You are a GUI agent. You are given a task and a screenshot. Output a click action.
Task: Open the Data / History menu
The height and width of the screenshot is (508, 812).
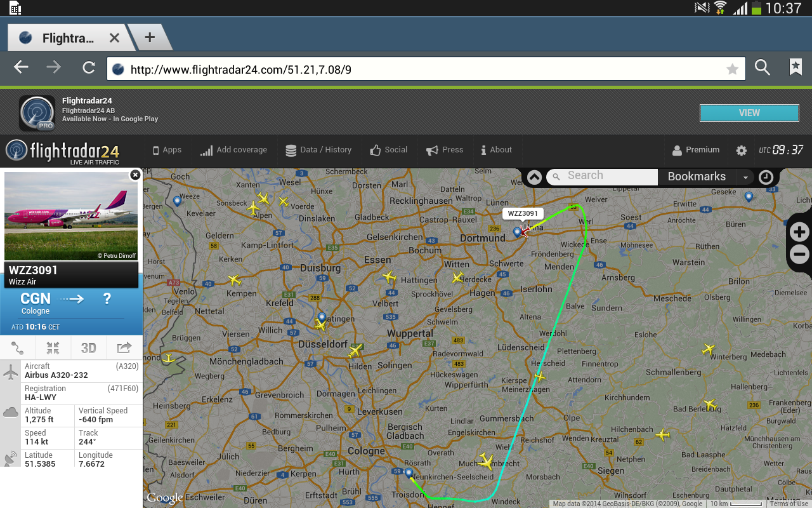[318, 150]
